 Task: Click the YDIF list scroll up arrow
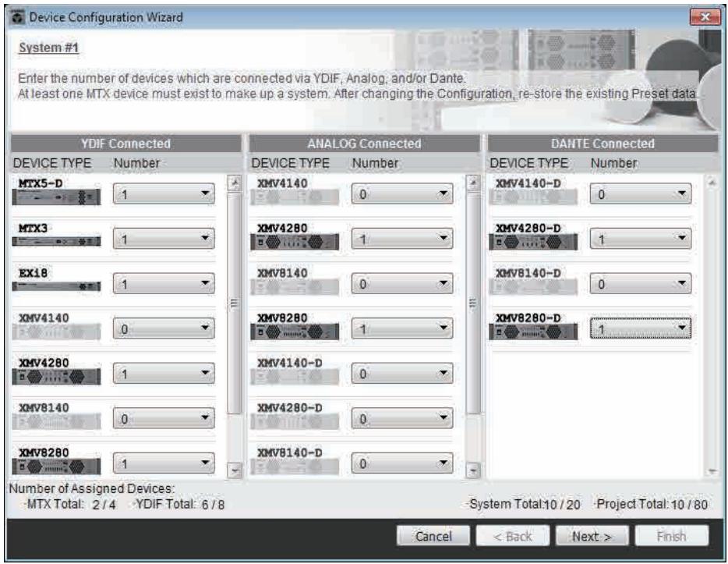point(235,183)
